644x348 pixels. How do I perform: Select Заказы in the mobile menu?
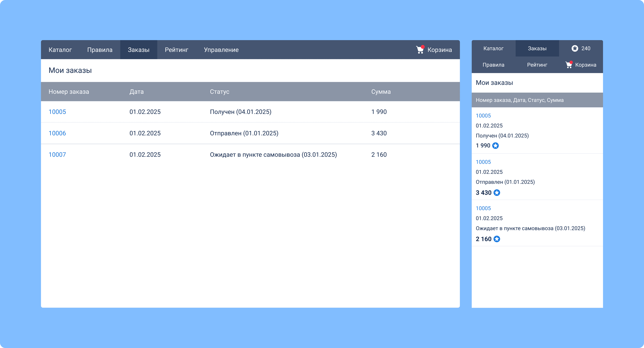point(537,48)
